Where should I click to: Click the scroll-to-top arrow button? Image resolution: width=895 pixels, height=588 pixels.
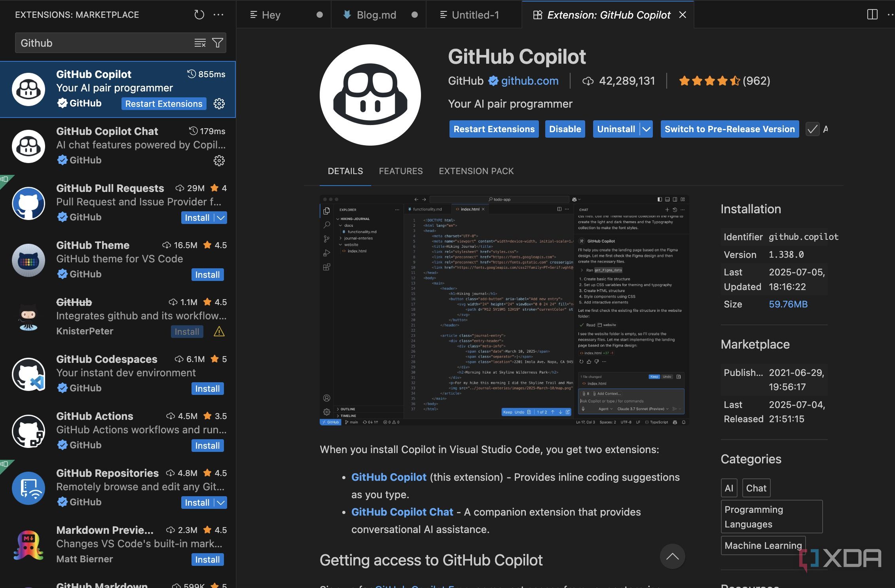[672, 556]
